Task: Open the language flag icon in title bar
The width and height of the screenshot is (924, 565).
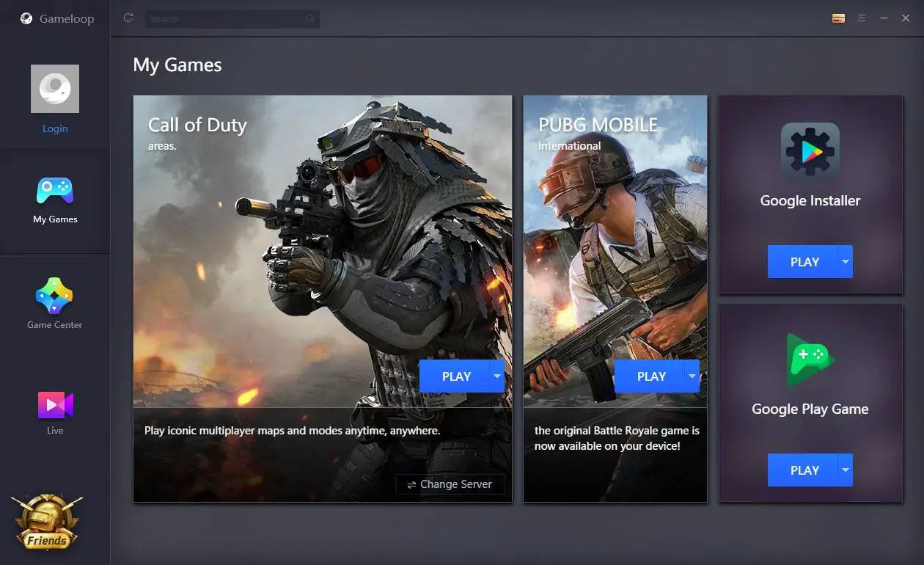Action: point(839,18)
